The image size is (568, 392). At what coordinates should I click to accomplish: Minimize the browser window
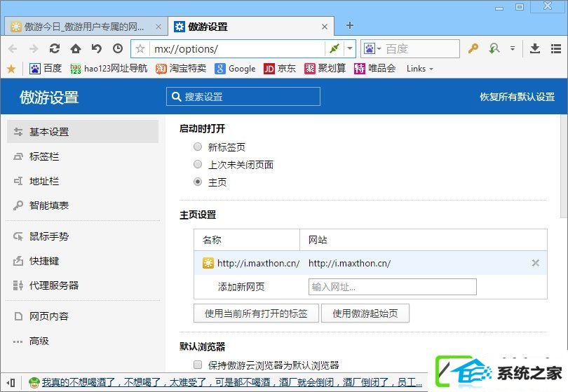coord(499,8)
